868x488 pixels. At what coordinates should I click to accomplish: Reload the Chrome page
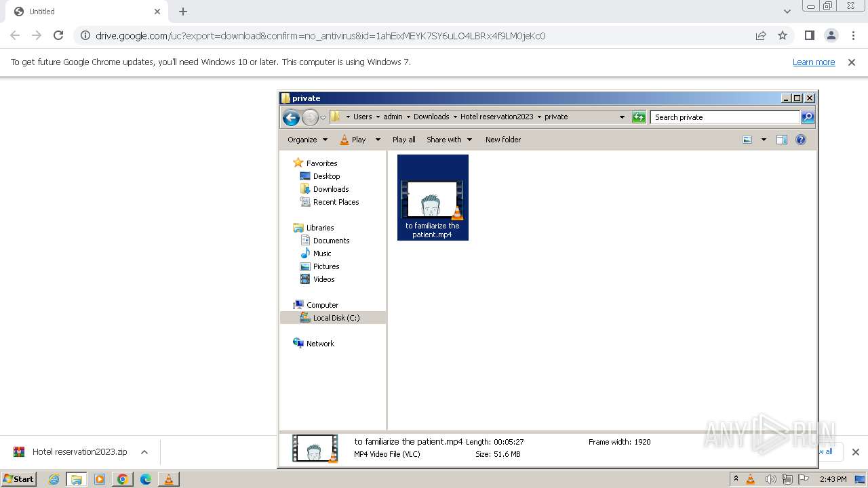point(58,35)
